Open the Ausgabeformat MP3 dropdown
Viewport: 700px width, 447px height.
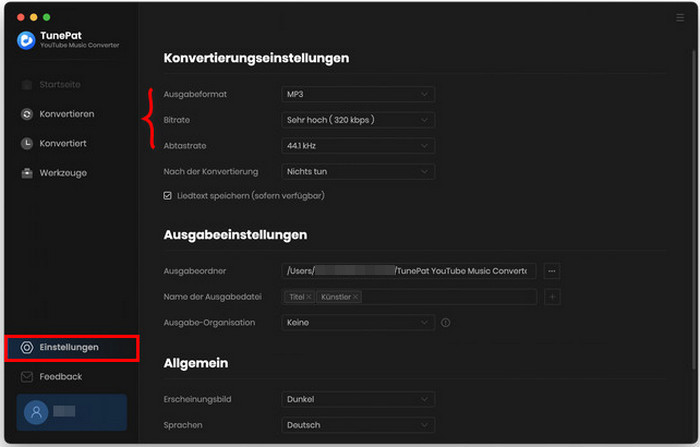(358, 94)
